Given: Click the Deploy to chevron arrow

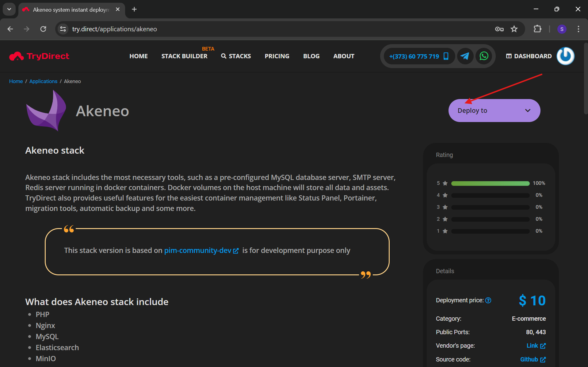Looking at the screenshot, I should (x=528, y=110).
